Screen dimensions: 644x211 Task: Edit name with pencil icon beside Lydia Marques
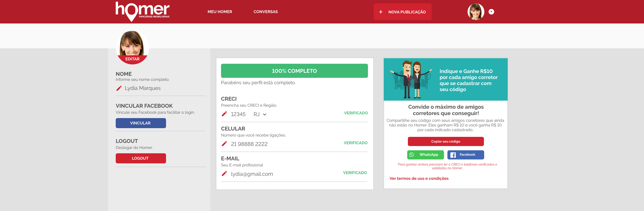pos(119,88)
